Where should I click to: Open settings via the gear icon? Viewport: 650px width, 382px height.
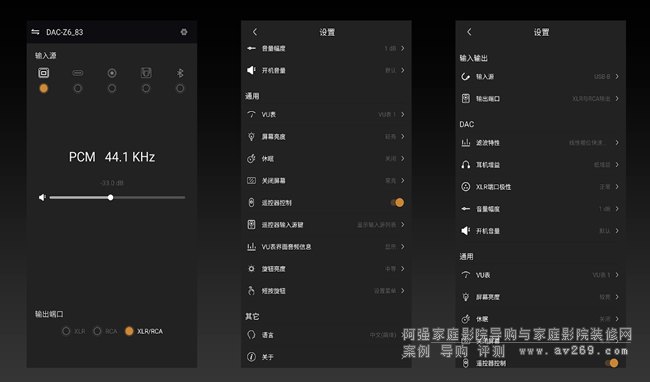[184, 32]
